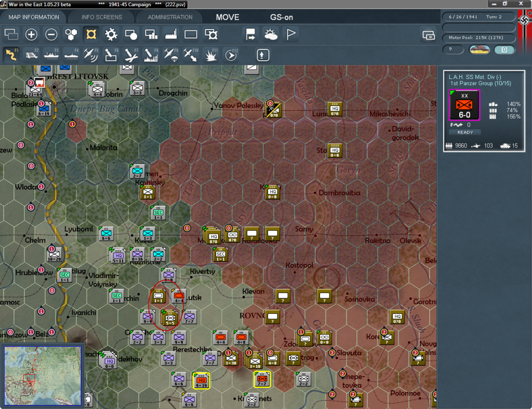Click the READY status button in unit panel
The height and width of the screenshot is (409, 532).
pyautogui.click(x=465, y=133)
